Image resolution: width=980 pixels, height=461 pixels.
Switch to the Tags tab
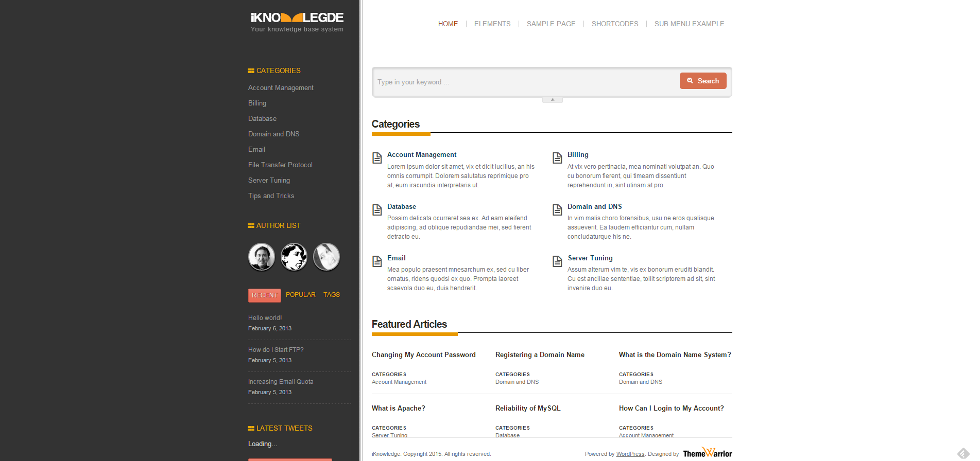pos(331,295)
